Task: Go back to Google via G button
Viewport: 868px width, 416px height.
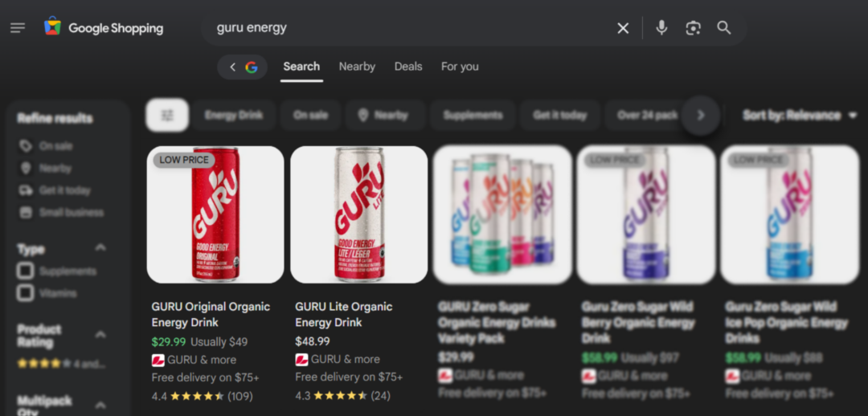Action: point(243,67)
